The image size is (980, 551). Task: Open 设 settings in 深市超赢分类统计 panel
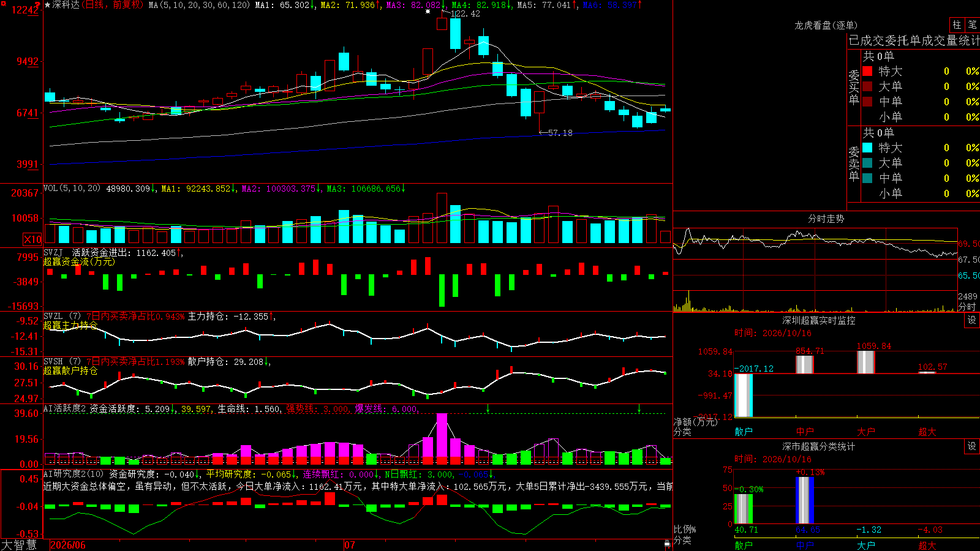972,446
